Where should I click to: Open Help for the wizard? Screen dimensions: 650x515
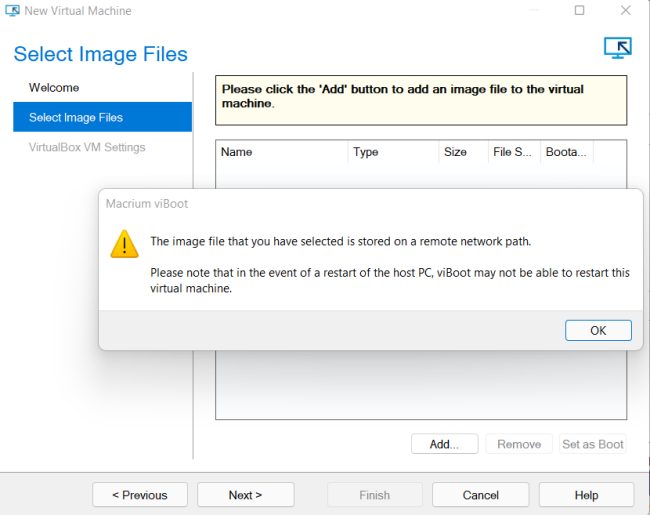[x=586, y=495]
